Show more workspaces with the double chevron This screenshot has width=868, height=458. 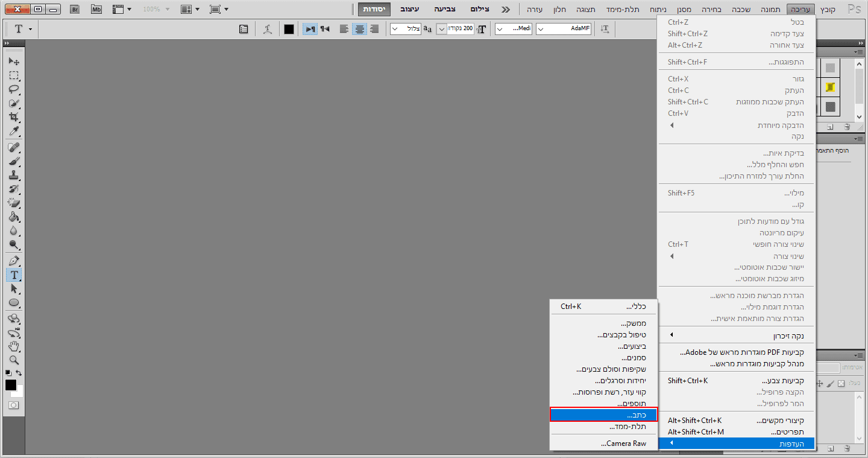506,10
